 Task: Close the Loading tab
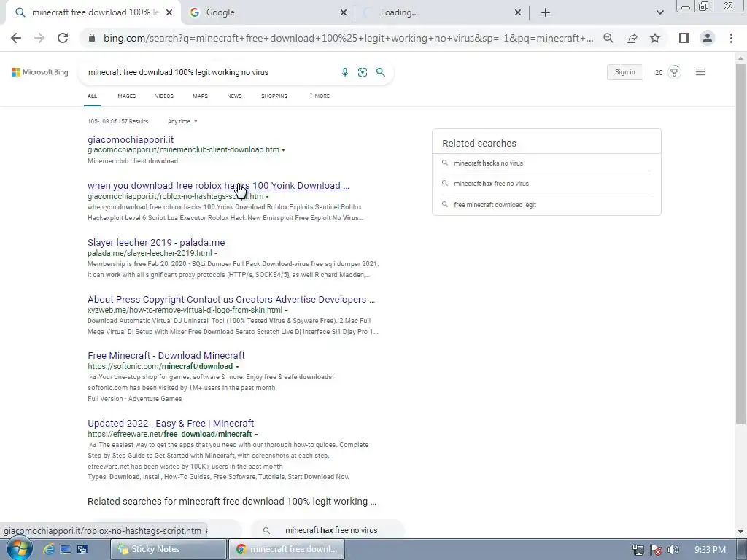point(518,12)
